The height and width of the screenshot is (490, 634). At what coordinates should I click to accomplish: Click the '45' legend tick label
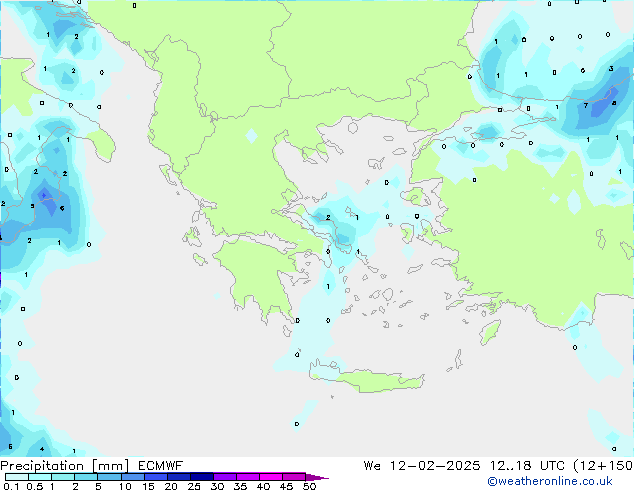click(286, 486)
